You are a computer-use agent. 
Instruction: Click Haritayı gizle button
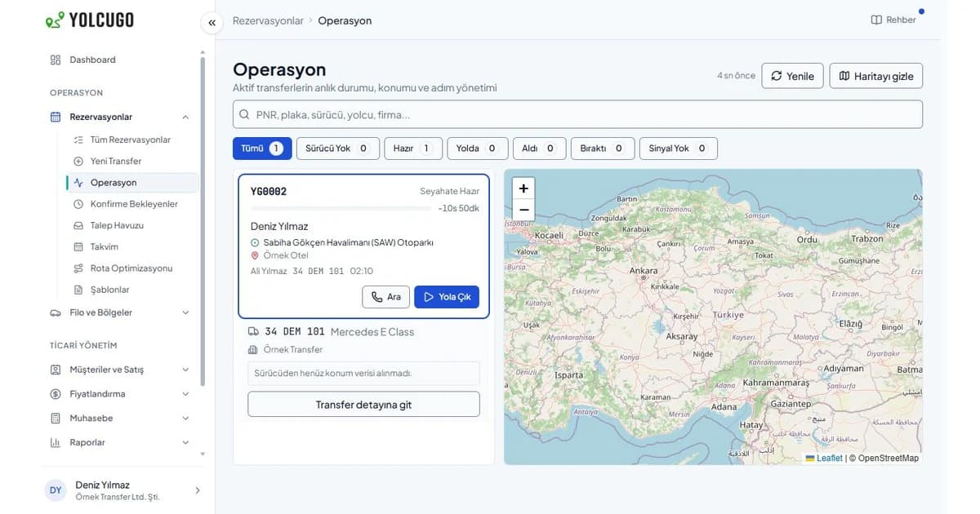876,76
